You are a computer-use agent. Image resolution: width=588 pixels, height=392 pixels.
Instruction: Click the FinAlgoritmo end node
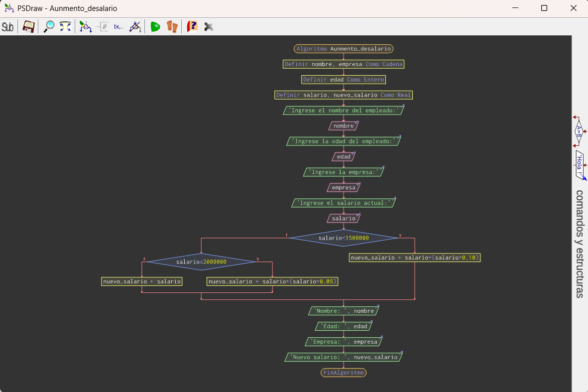344,373
